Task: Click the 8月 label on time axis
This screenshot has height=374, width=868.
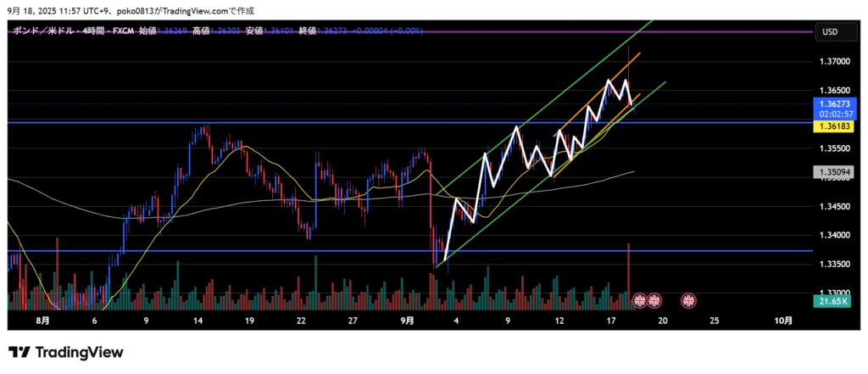Action: tap(42, 321)
